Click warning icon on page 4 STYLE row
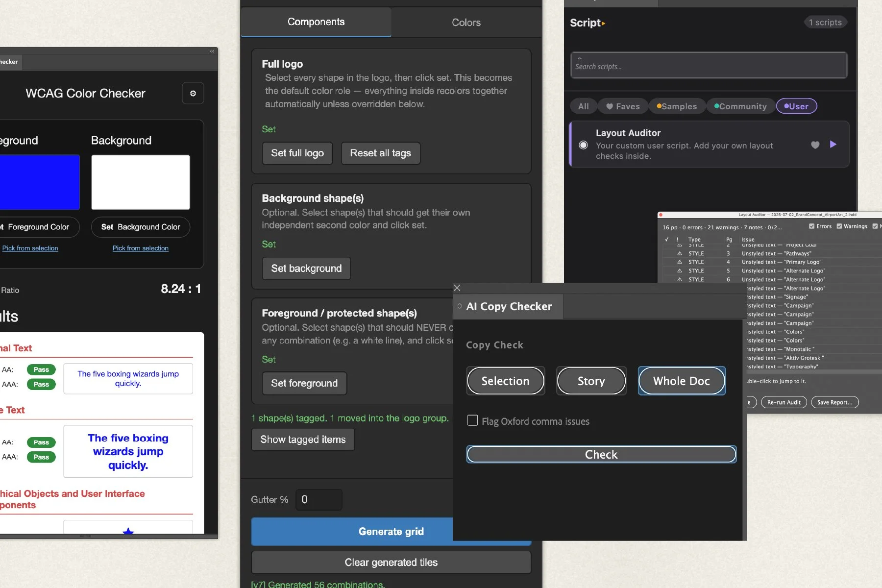 point(680,262)
